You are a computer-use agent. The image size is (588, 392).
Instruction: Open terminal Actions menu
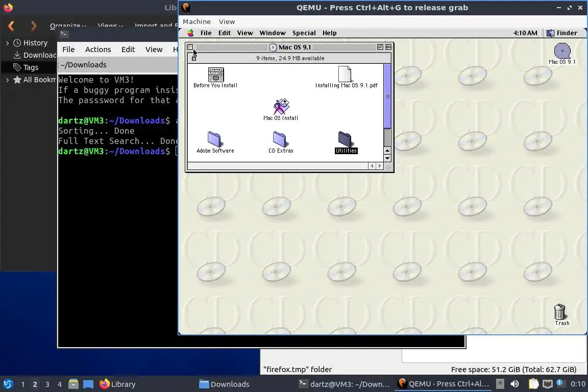[x=98, y=50]
